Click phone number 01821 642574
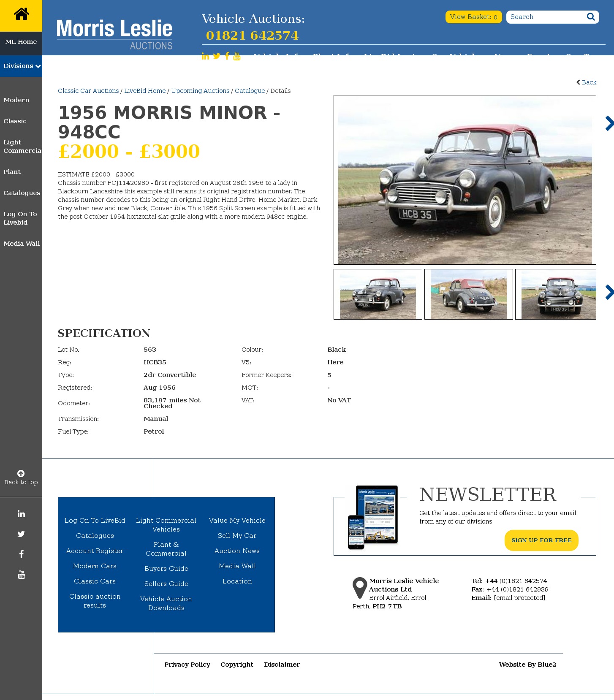614x700 pixels. [252, 35]
